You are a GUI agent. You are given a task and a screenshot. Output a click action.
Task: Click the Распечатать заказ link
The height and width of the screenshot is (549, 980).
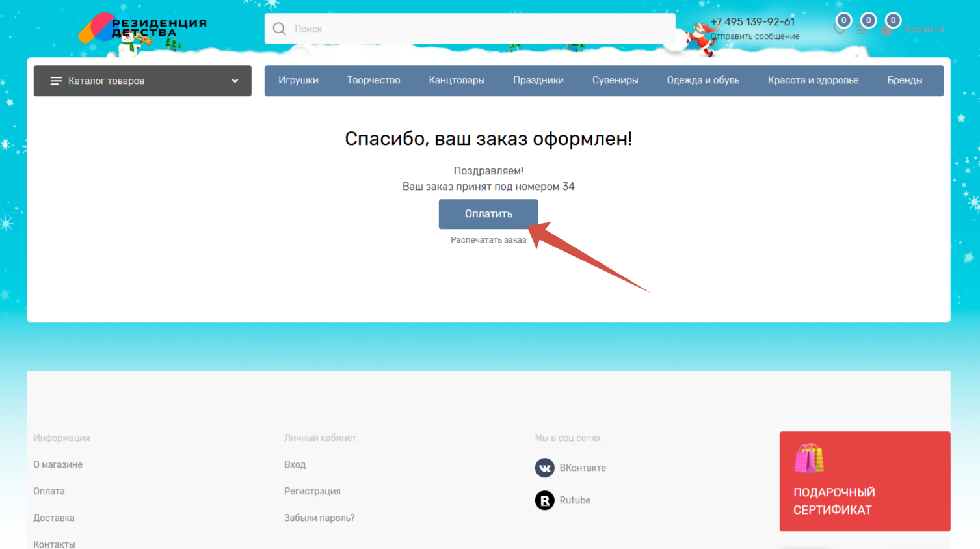click(488, 239)
